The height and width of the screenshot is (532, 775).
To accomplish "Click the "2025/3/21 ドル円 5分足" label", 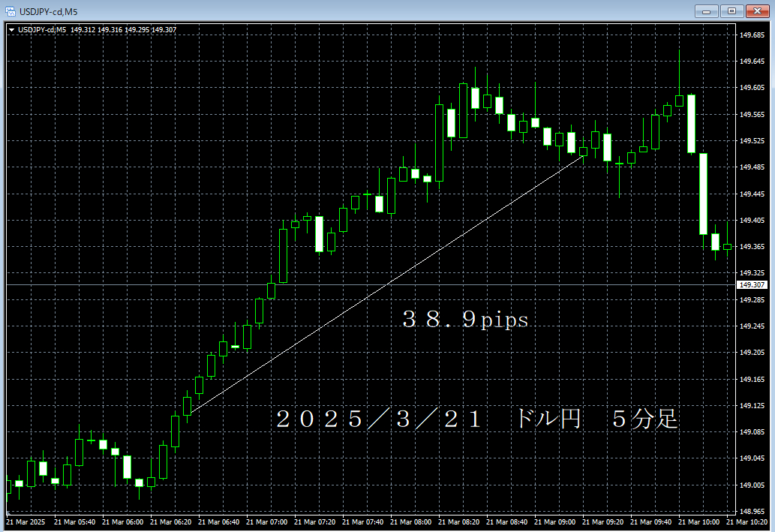I will tap(478, 420).
